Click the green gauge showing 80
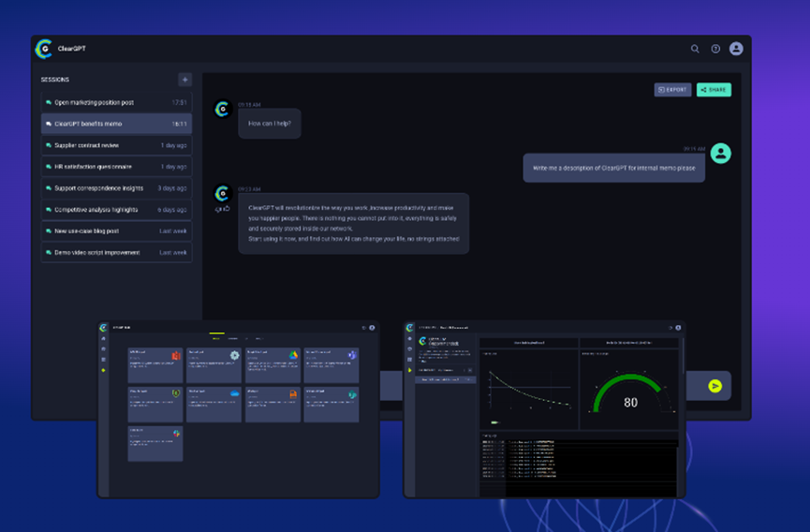 [x=629, y=393]
